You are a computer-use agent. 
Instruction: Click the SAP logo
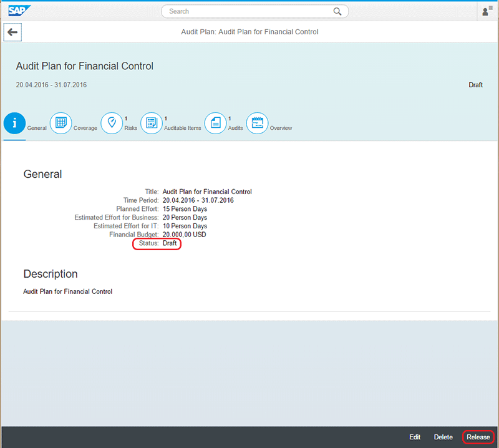coord(19,10)
